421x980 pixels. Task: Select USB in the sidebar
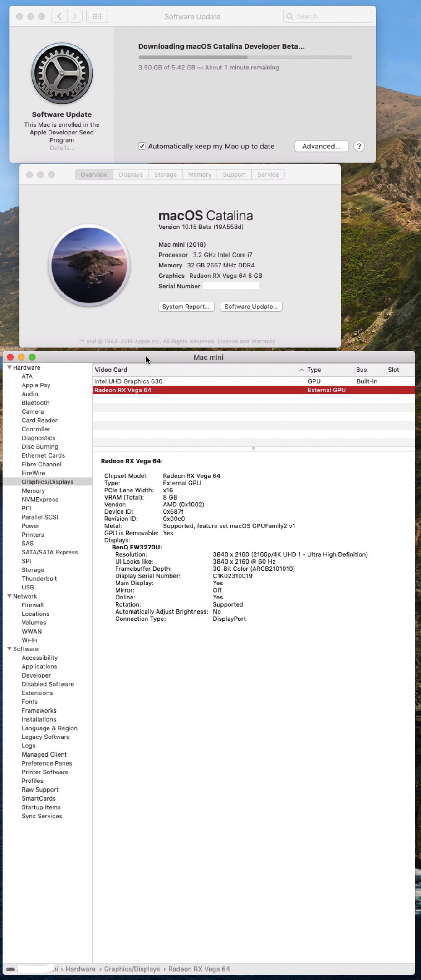click(x=28, y=587)
